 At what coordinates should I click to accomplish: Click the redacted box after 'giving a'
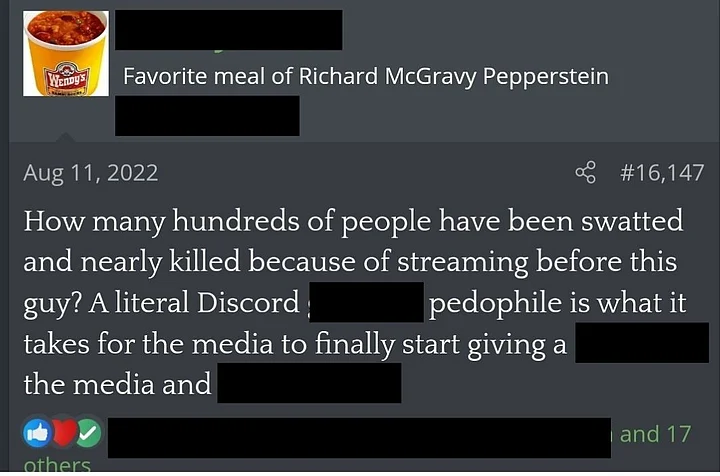tap(642, 343)
